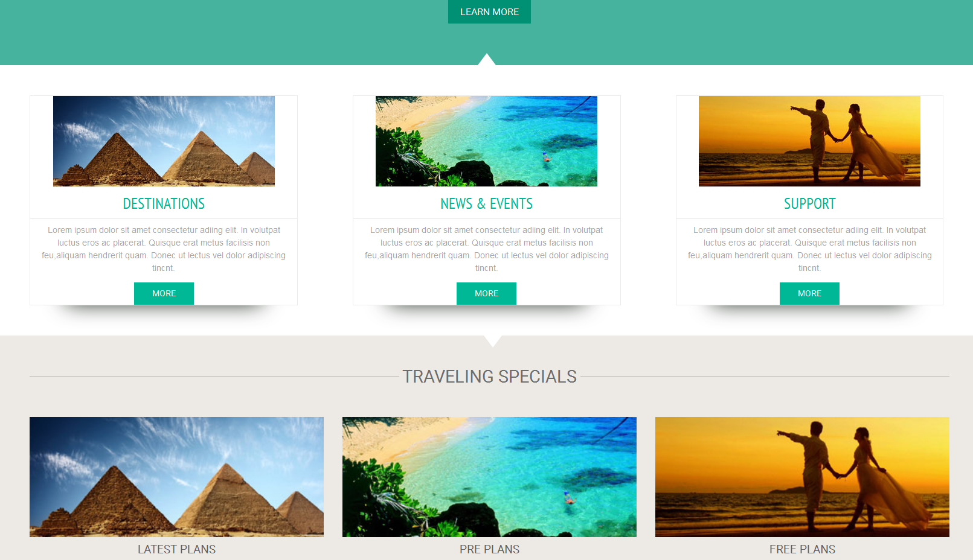The image size is (973, 560).
Task: Select the NEWS & EVENTS heading
Action: 486,204
